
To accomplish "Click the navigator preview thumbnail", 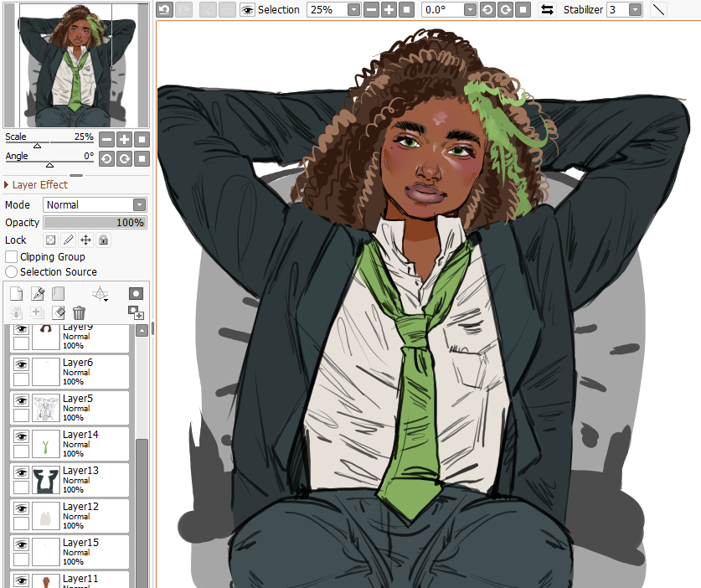I will [x=76, y=65].
